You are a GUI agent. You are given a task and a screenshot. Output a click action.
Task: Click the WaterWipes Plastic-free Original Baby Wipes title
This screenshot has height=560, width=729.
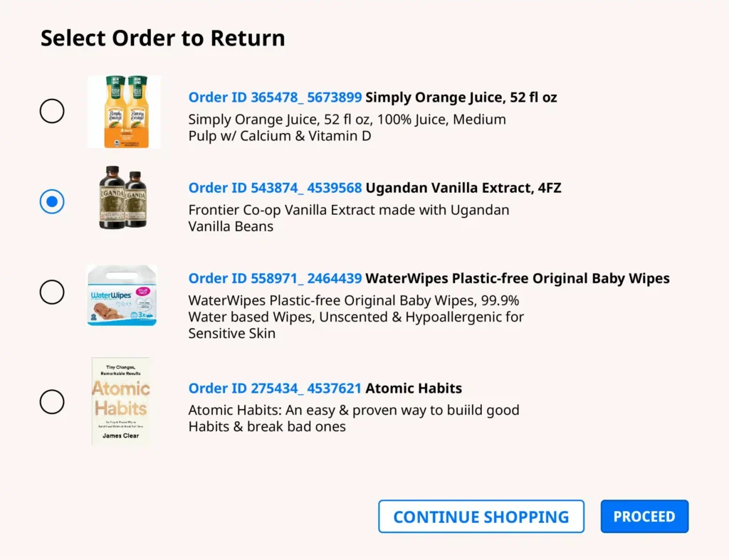click(518, 278)
